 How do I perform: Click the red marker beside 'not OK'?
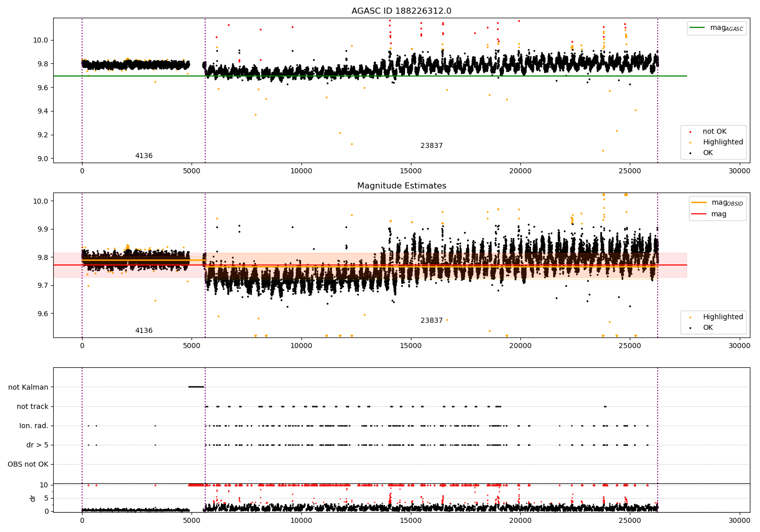coord(690,132)
